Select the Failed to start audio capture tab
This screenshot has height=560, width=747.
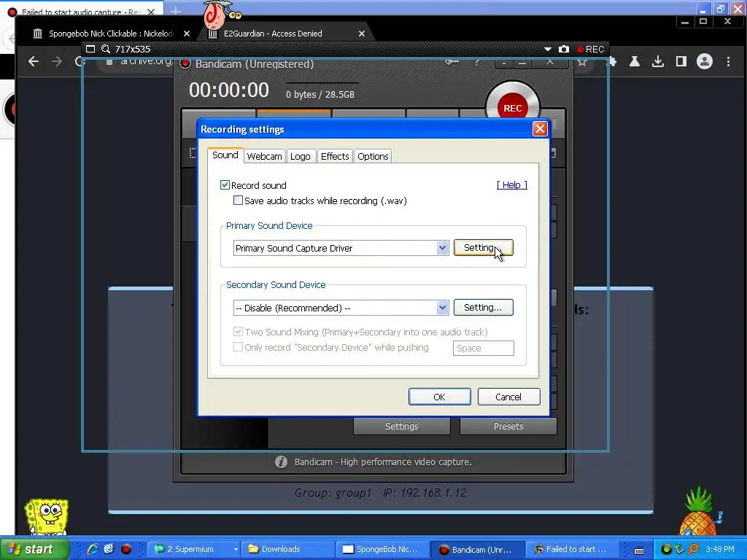pos(81,10)
